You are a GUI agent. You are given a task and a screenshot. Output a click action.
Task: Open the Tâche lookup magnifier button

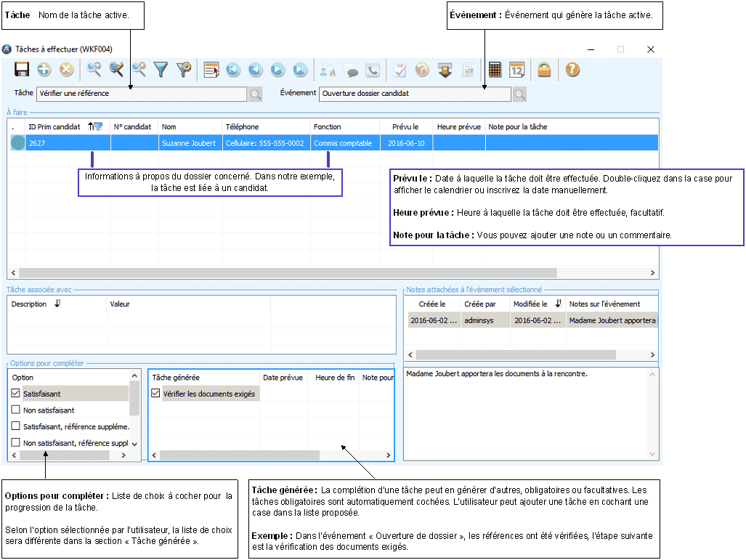(256, 94)
